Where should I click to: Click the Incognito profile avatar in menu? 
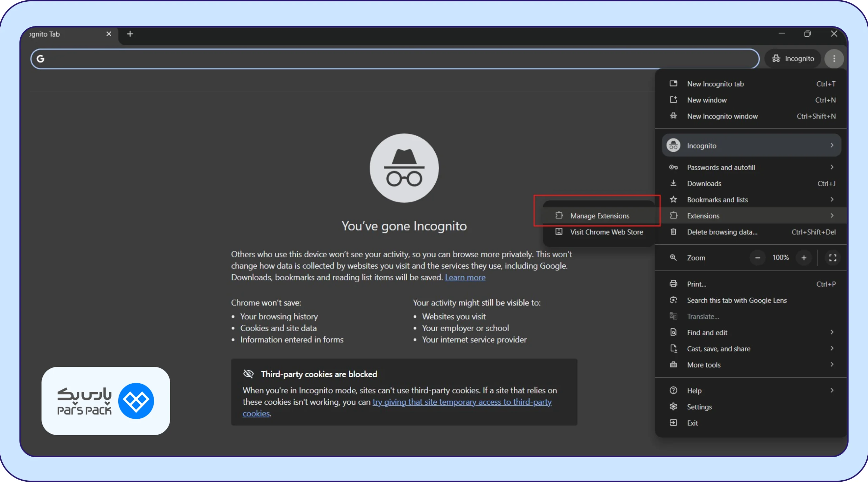(673, 145)
